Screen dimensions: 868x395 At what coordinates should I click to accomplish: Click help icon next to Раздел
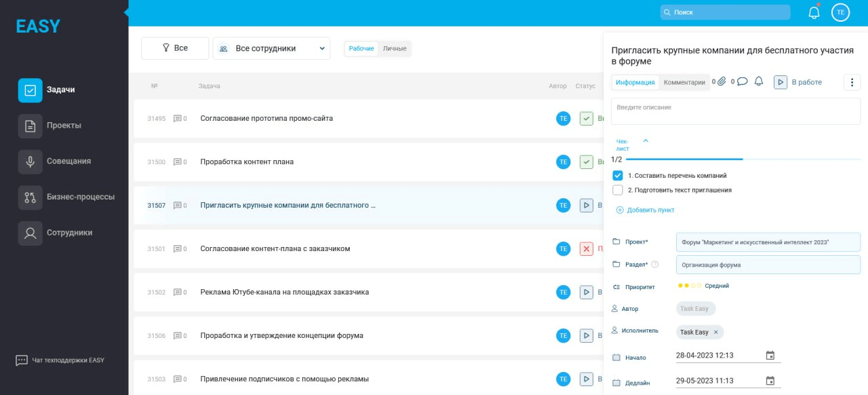[655, 265]
